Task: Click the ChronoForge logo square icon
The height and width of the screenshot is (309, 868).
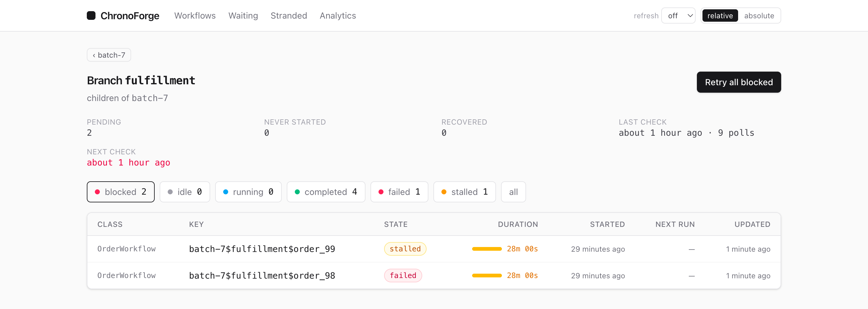Action: 91,15
